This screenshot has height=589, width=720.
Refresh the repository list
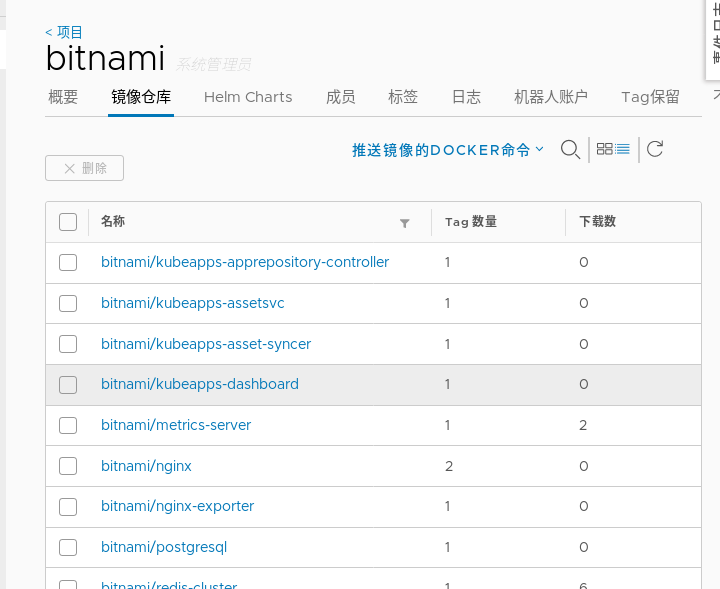pyautogui.click(x=655, y=149)
